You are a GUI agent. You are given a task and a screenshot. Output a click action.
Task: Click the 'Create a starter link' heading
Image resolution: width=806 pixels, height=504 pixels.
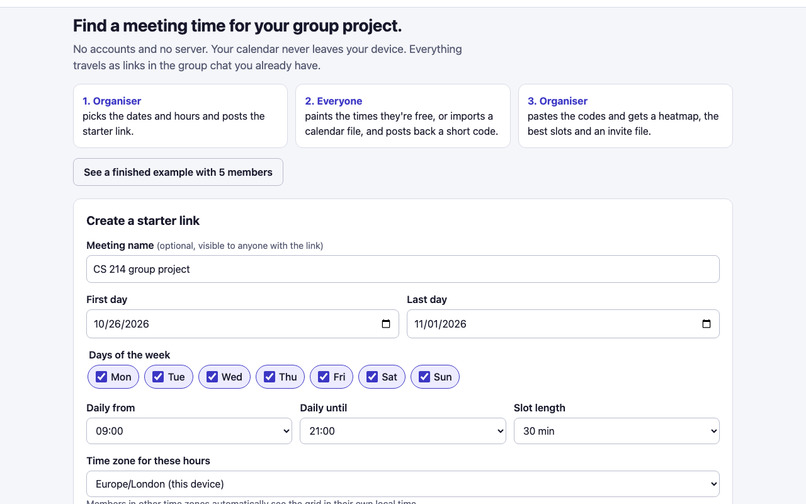(x=143, y=221)
